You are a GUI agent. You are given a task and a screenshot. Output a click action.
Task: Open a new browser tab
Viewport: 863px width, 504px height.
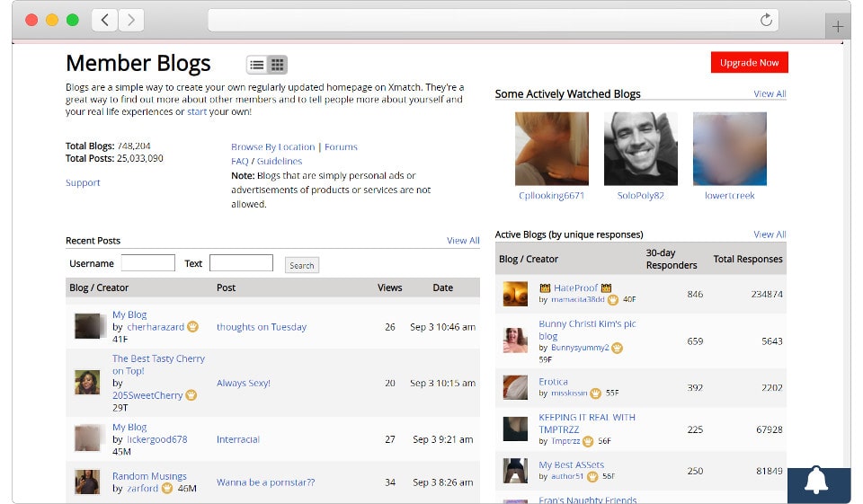[x=838, y=27]
